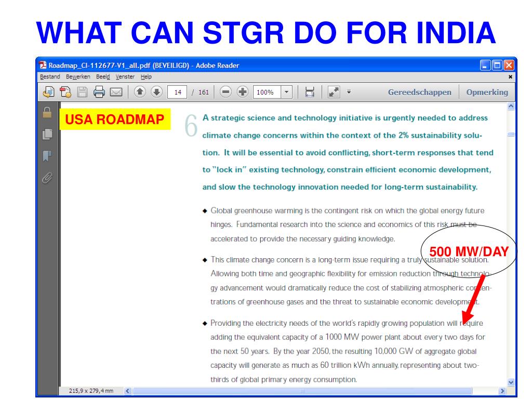
Task: Go to previous page with up arrow
Action: (x=140, y=92)
